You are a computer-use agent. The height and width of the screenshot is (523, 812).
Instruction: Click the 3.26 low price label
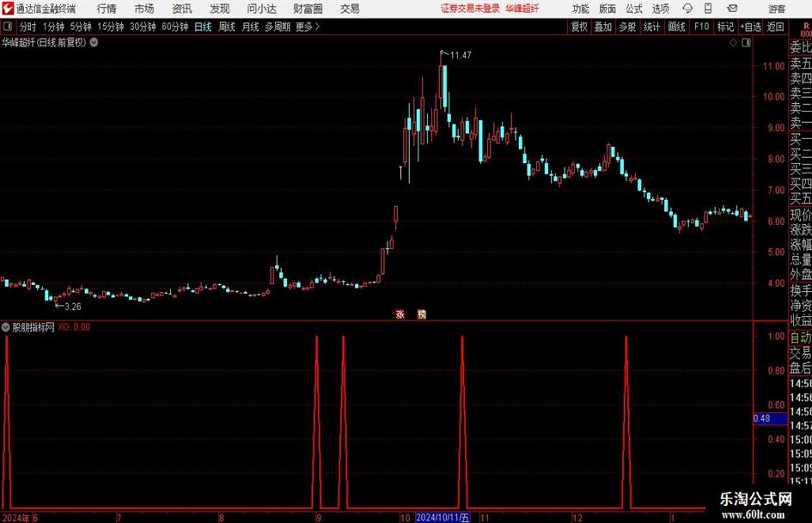[72, 307]
